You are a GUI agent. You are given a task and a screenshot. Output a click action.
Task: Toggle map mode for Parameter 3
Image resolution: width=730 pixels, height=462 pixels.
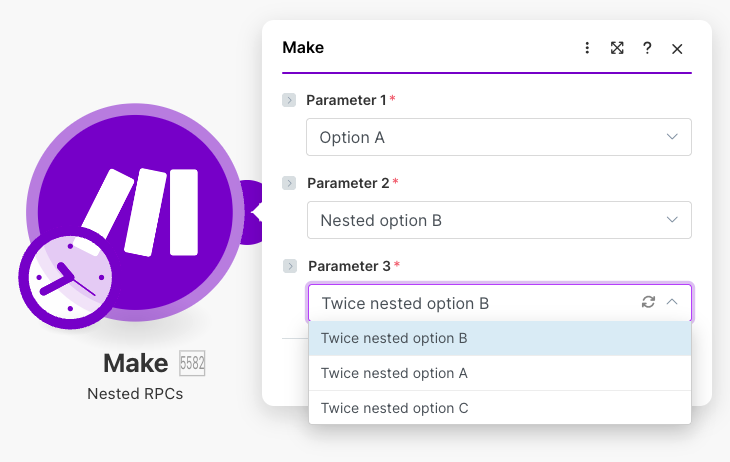290,266
